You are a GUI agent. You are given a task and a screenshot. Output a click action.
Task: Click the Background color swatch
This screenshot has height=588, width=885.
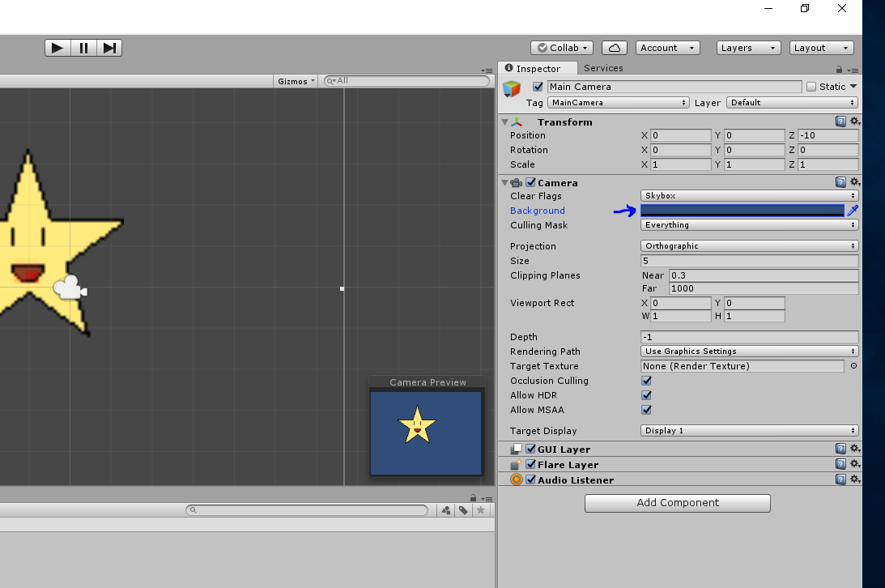(x=742, y=211)
